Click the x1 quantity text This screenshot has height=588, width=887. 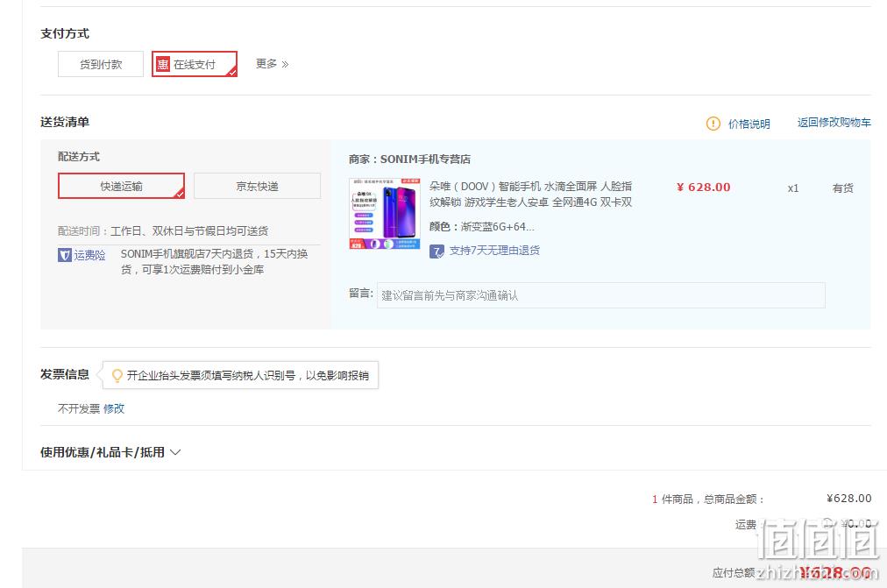(793, 188)
